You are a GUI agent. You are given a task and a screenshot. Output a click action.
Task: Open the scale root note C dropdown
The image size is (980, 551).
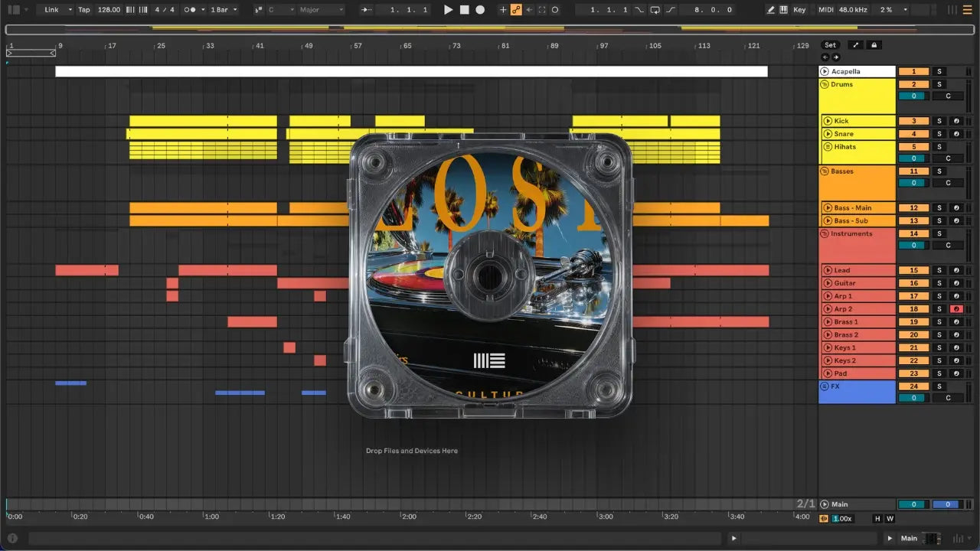pos(280,10)
